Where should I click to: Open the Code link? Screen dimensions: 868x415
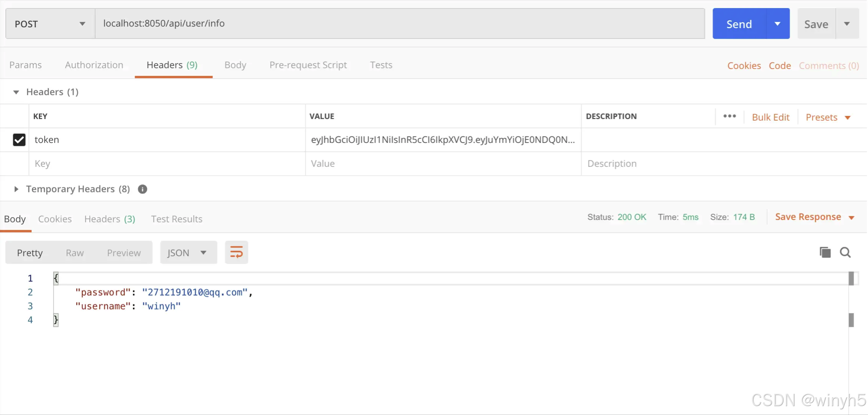pos(780,66)
